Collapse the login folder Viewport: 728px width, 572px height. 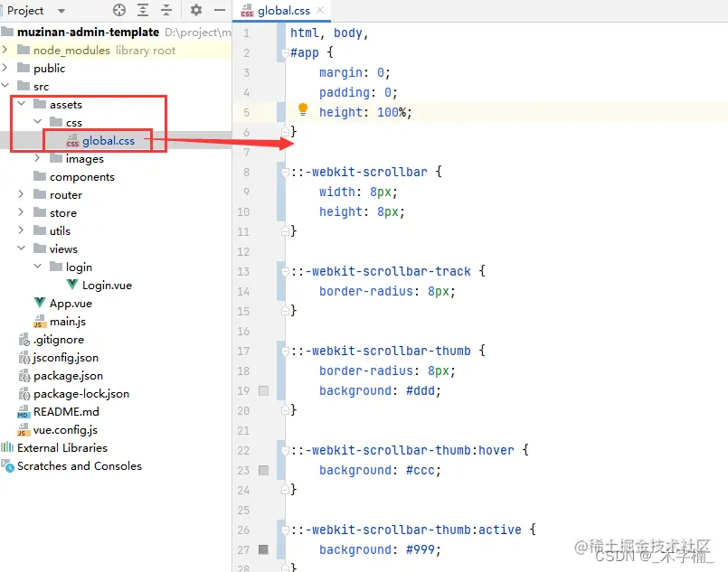coord(38,267)
